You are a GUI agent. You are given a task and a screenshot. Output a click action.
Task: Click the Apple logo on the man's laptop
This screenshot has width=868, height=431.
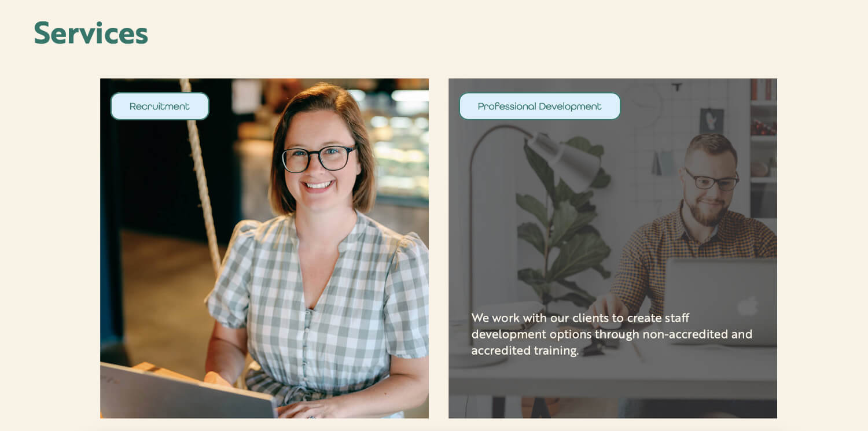748,306
